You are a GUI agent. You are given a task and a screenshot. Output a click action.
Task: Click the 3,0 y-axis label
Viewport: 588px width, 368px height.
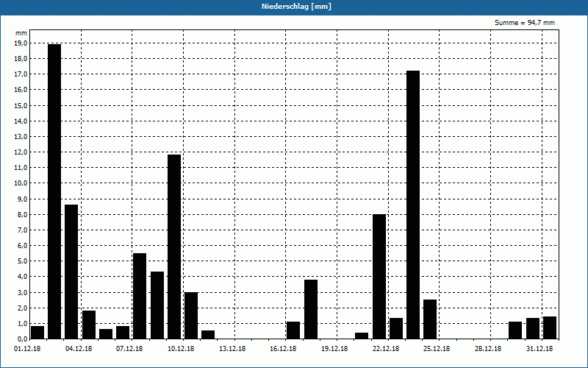(x=22, y=292)
